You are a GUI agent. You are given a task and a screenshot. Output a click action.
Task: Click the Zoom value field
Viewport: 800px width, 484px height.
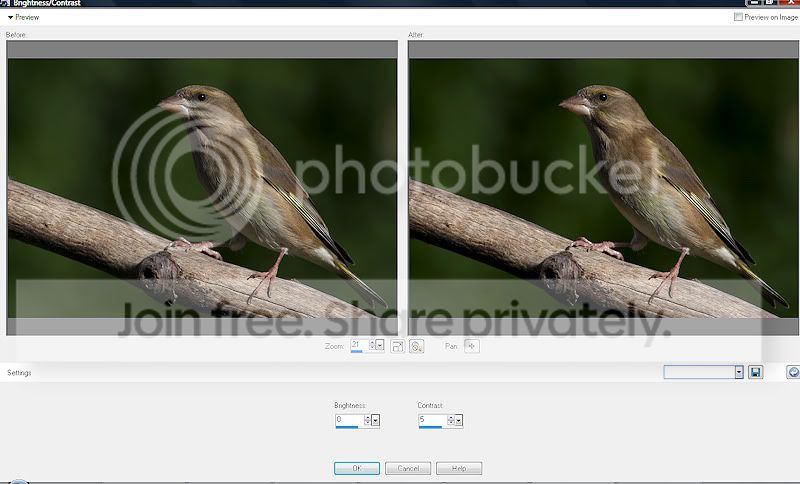(x=360, y=345)
